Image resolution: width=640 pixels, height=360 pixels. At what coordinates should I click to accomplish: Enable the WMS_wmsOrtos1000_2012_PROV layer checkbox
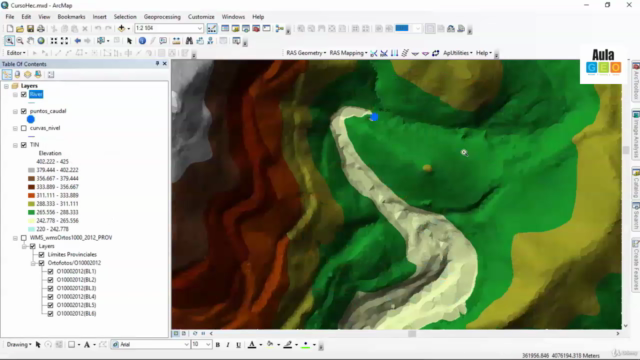pos(24,238)
